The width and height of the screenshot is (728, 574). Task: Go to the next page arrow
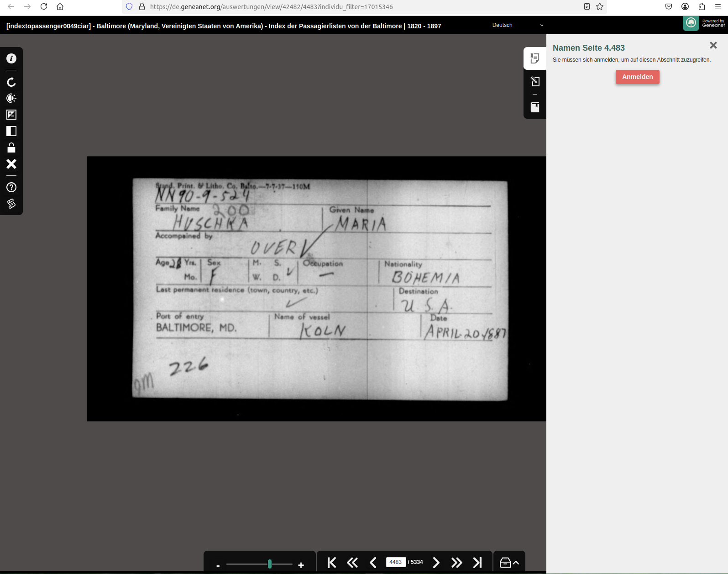(436, 563)
